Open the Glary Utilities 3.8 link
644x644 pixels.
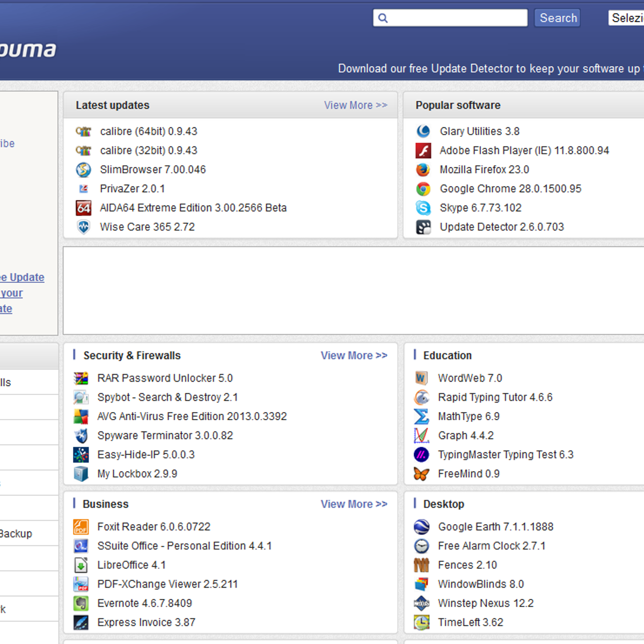click(x=480, y=131)
